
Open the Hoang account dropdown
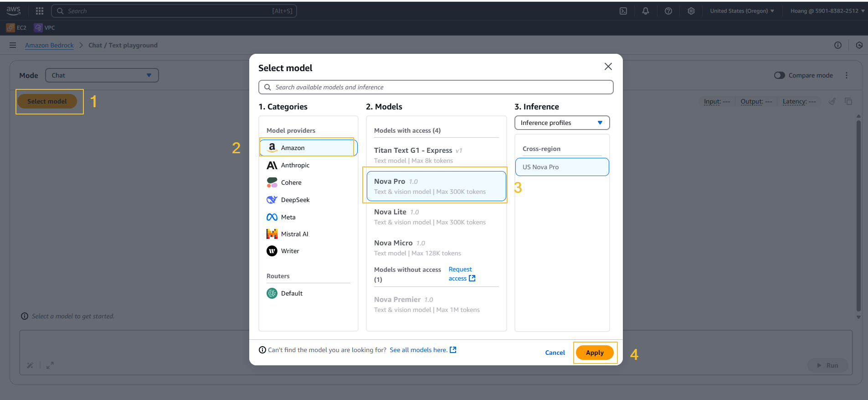827,11
